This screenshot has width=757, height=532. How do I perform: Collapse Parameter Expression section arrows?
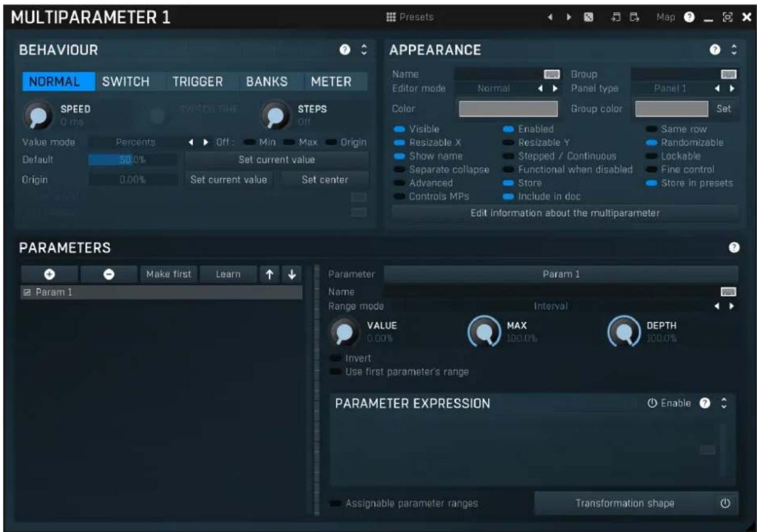[724, 403]
